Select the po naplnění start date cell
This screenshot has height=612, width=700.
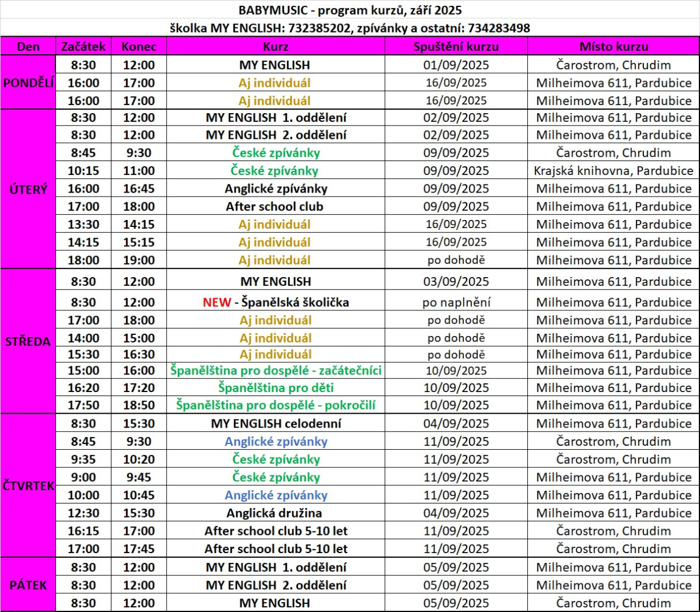456,302
